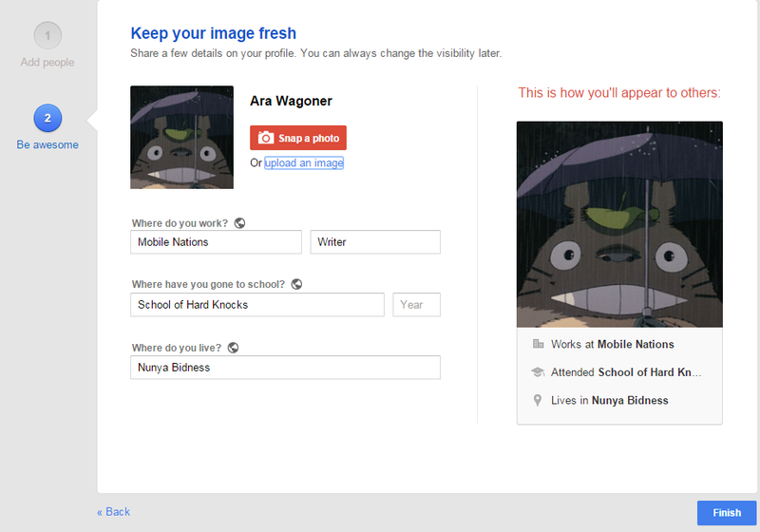The image size is (760, 532).
Task: Click the small profile photo thumbnail
Action: 181,137
